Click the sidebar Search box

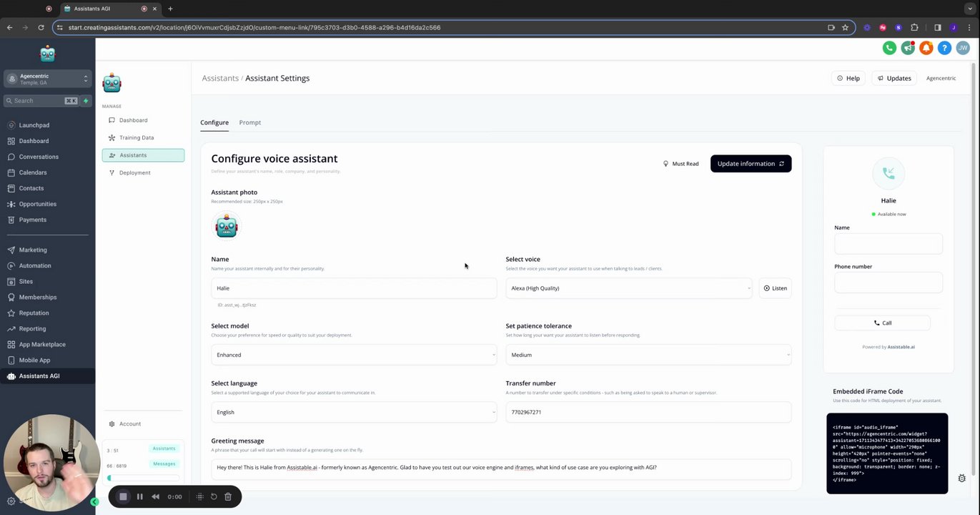pyautogui.click(x=41, y=101)
